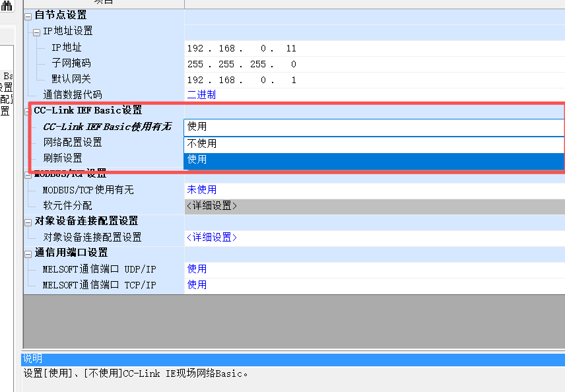Collapse the 对象设备连接配置设置 section
The height and width of the screenshot is (392, 565).
(x=28, y=222)
